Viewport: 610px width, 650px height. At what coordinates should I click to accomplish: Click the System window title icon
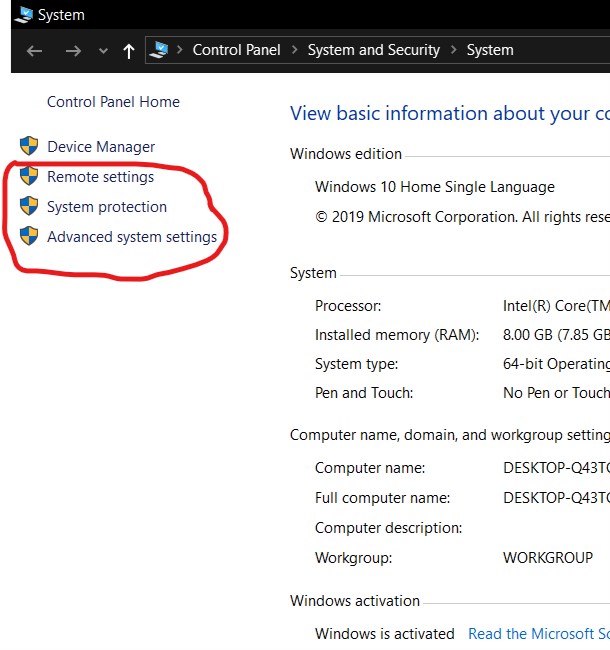coord(24,15)
